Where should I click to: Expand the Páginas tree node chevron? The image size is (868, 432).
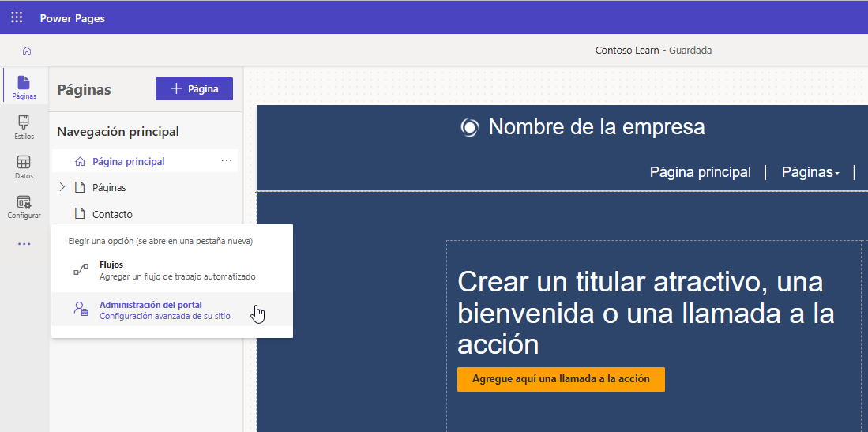point(62,188)
